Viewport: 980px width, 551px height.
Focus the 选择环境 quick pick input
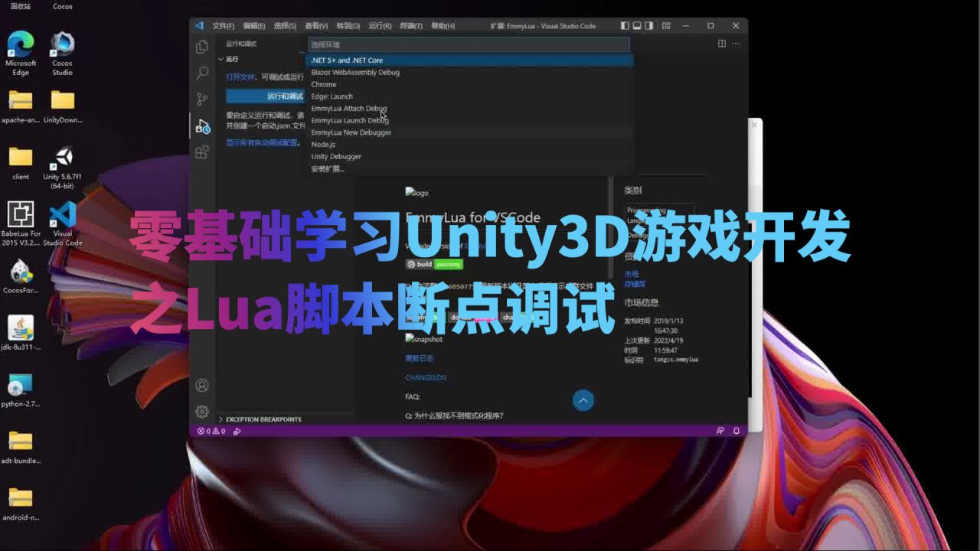[x=469, y=44]
